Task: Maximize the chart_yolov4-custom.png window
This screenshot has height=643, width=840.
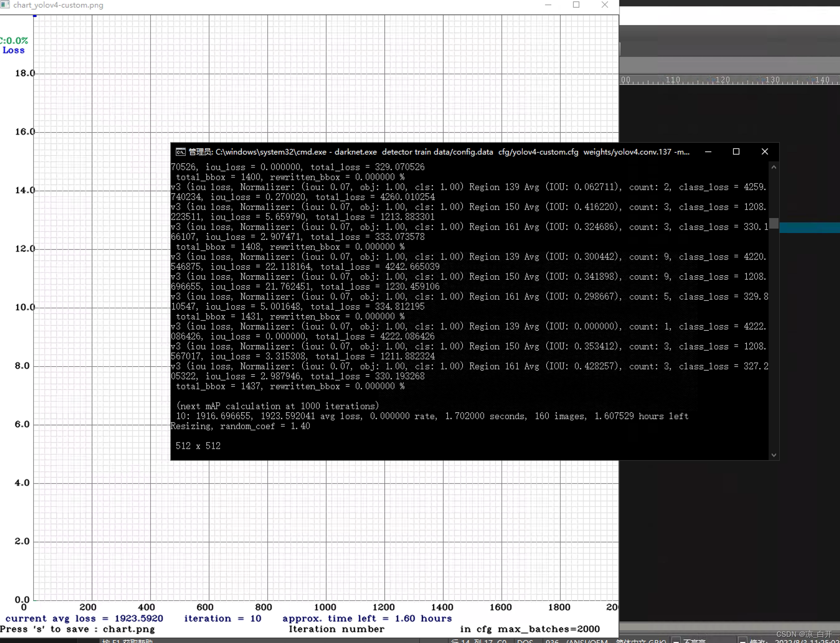Action: tap(576, 5)
